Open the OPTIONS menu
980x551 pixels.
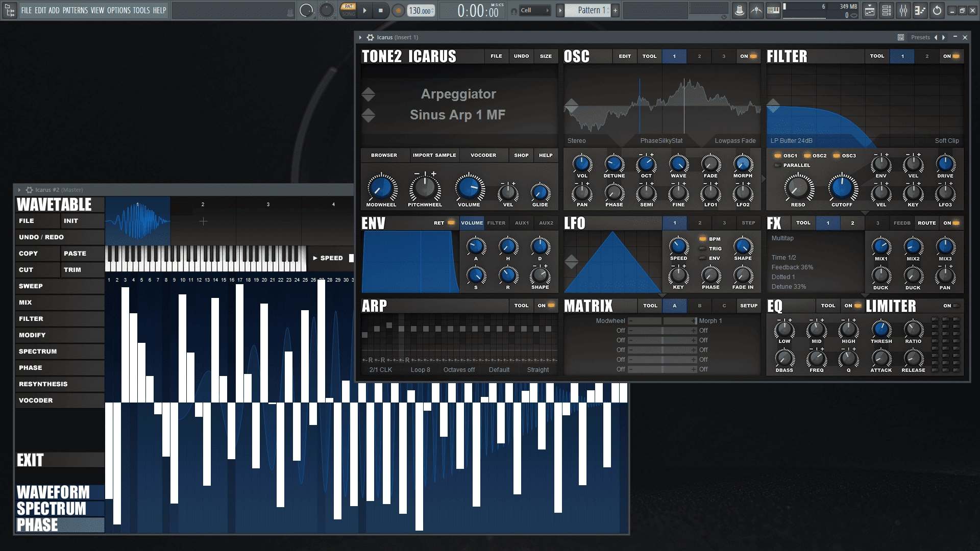click(118, 10)
